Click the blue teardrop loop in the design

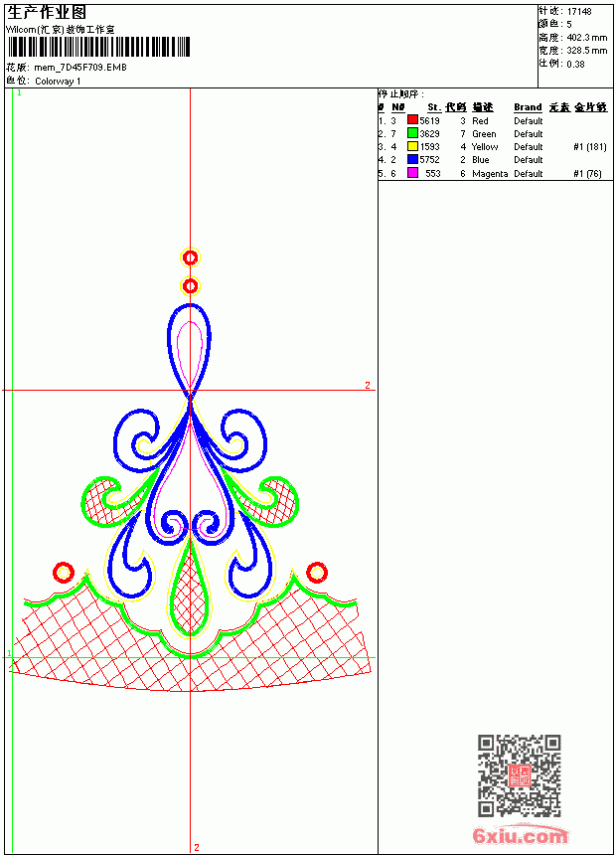(189, 347)
